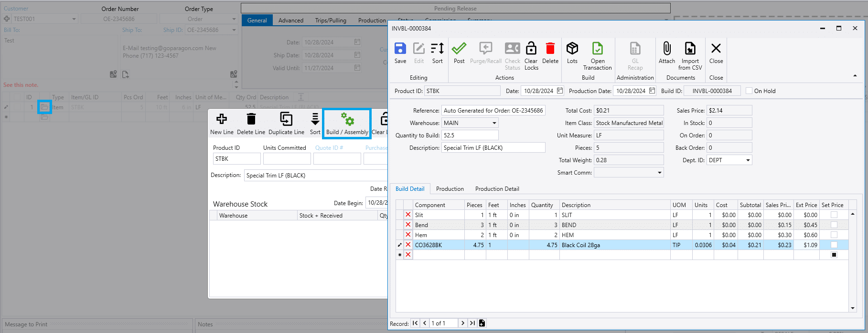Viewport: 868px width, 333px height.
Task: Click Description field Special Trim LF
Action: [x=493, y=148]
